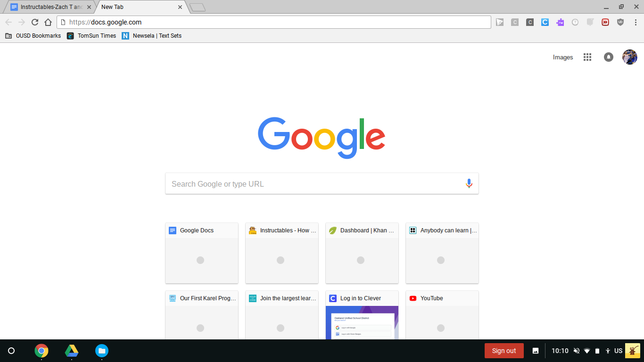Start voice search with microphone
Image resolution: width=644 pixels, height=362 pixels.
(469, 183)
